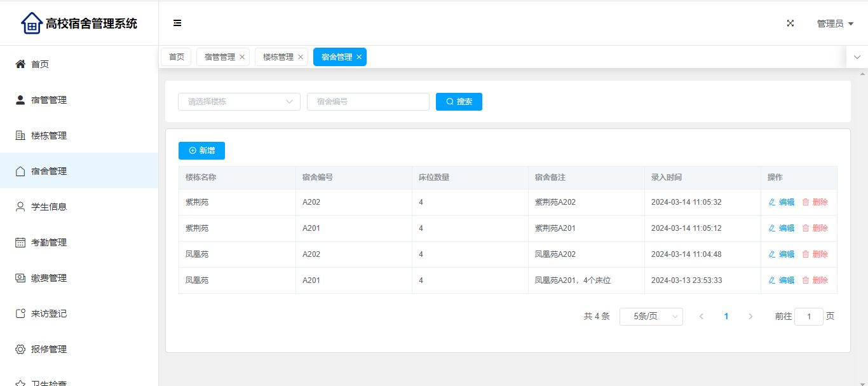Open 来访登记 in the sidebar

49,314
